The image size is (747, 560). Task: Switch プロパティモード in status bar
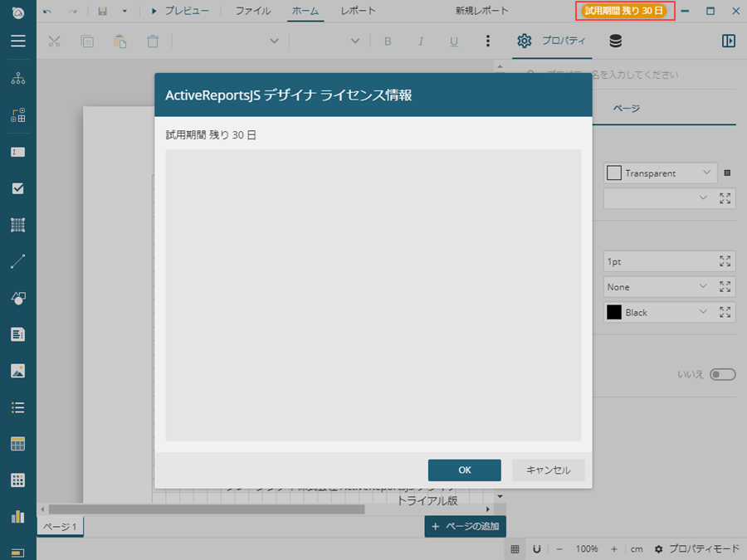click(696, 549)
